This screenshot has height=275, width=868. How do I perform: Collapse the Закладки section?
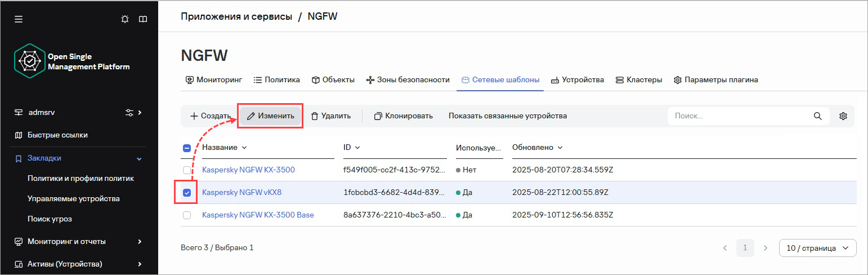point(140,159)
